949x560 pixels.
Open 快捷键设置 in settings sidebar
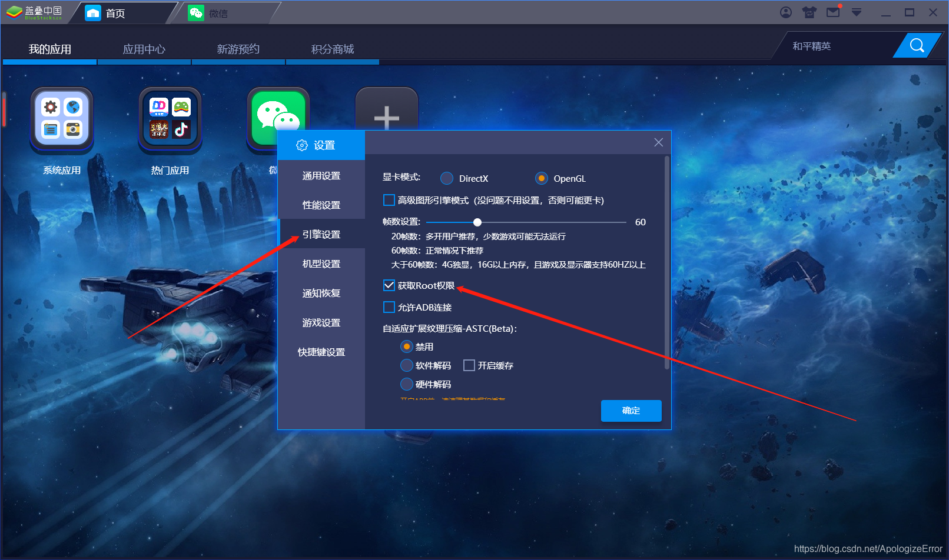coord(321,352)
